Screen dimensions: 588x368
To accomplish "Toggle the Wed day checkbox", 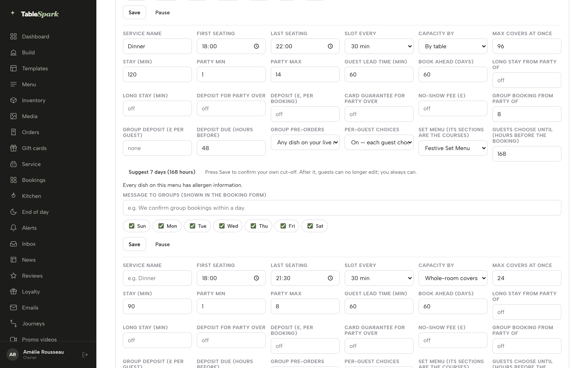I will coord(222,226).
